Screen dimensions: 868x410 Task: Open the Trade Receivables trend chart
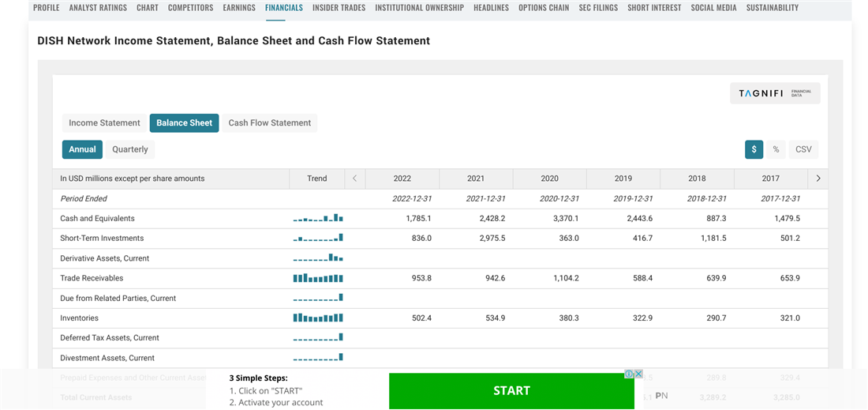(317, 278)
